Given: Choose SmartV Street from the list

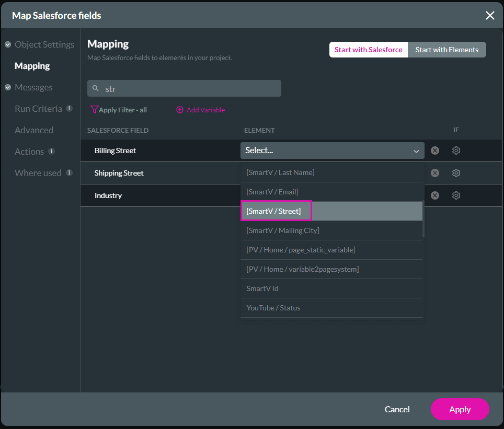Looking at the screenshot, I should click(276, 211).
